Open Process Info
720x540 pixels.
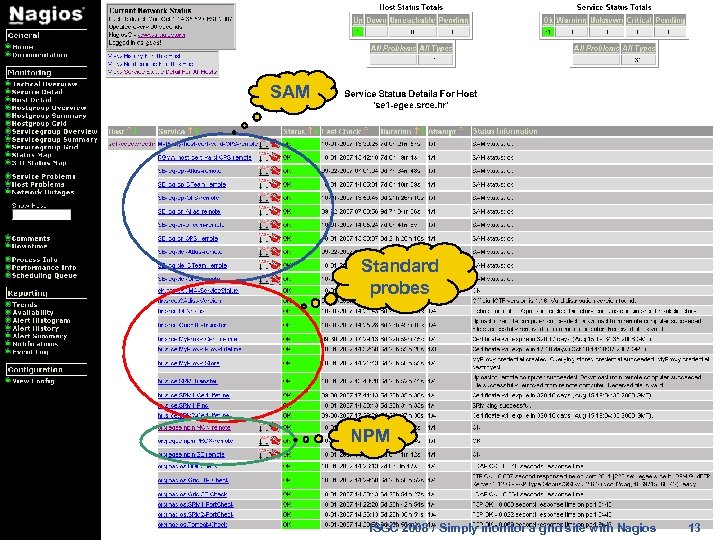click(x=34, y=259)
